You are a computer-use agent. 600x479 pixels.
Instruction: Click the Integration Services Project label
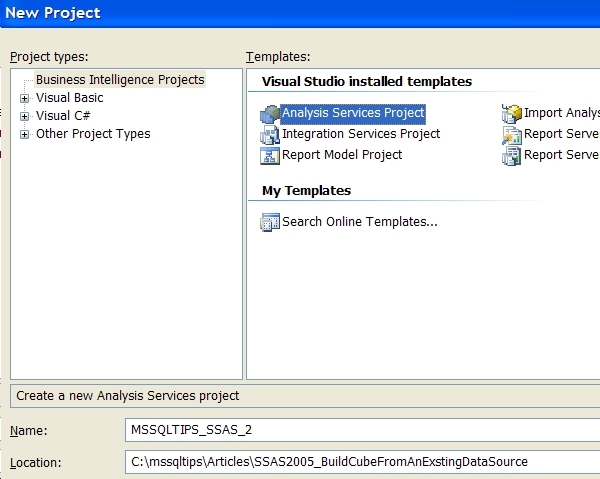click(361, 134)
